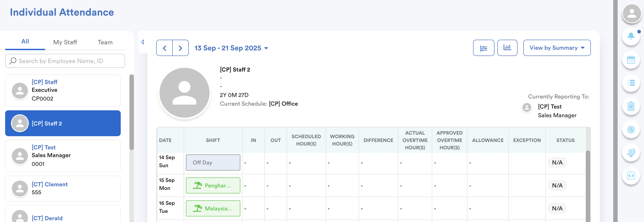Click the Sales Manager reporting title

(557, 115)
